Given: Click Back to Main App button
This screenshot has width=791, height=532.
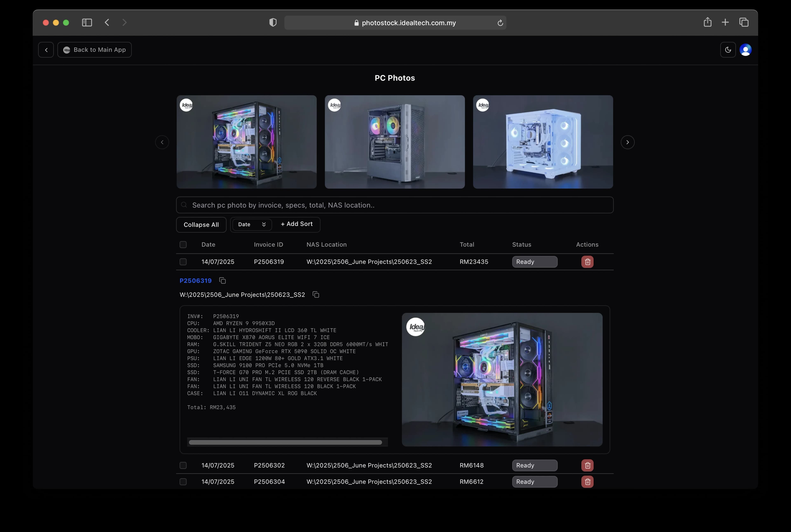Looking at the screenshot, I should coord(94,50).
